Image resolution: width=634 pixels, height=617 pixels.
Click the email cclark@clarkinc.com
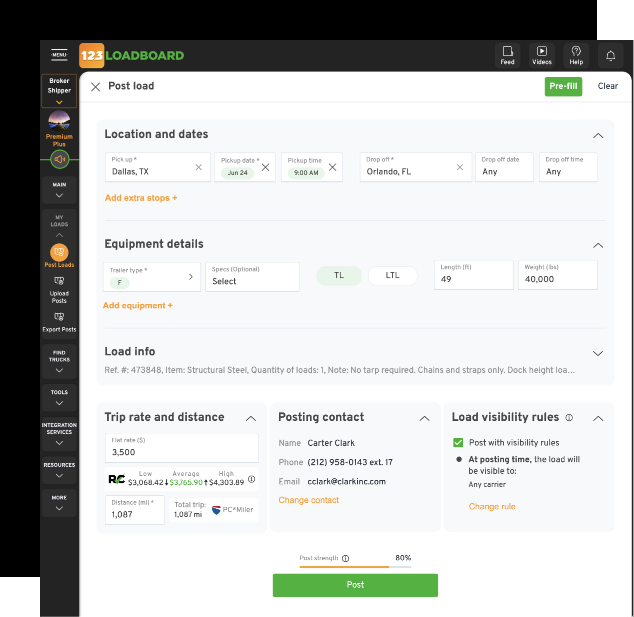(347, 482)
